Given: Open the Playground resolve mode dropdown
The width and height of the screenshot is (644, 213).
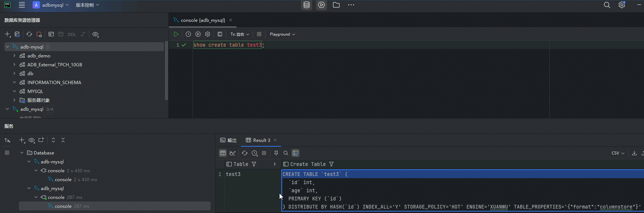Looking at the screenshot, I should 282,34.
